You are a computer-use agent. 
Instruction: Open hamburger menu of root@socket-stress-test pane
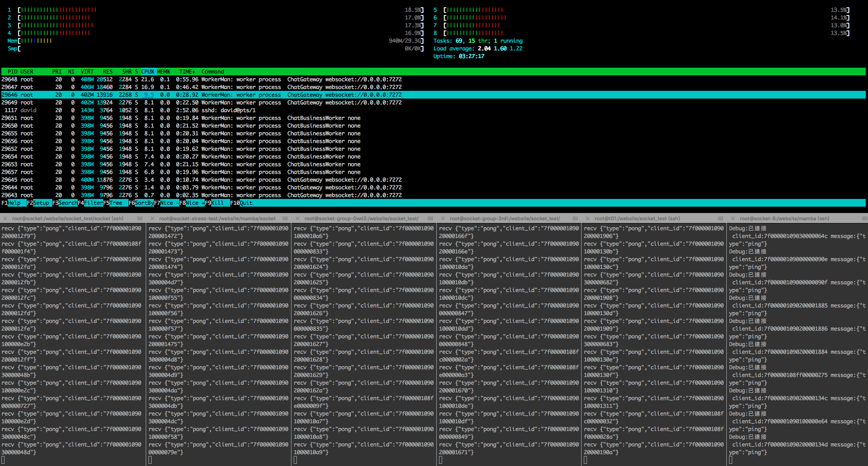(285, 218)
